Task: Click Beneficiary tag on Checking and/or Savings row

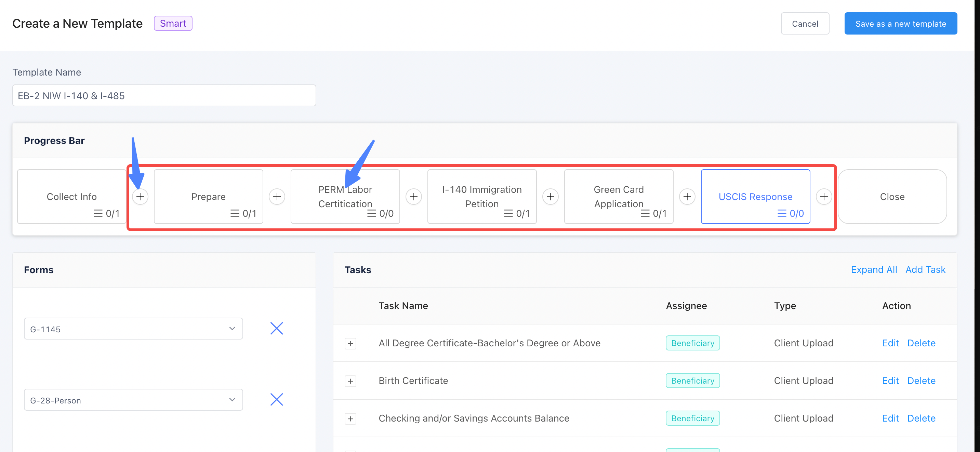Action: [x=692, y=418]
